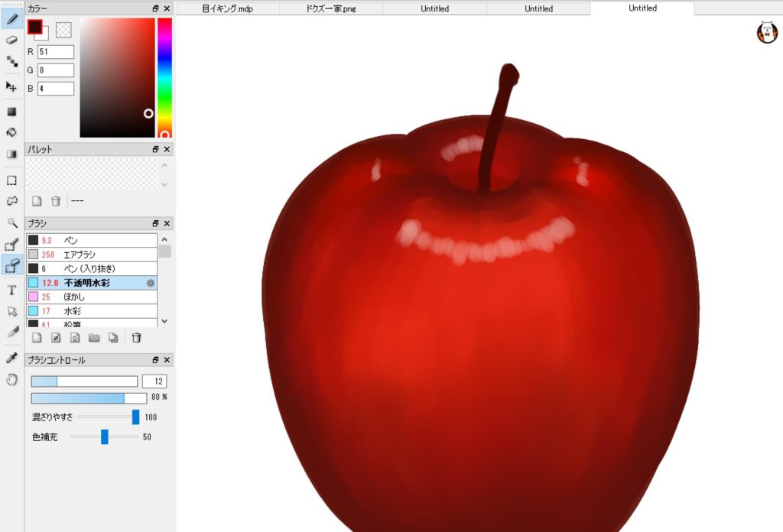Click the R value input field
This screenshot has width=783, height=532.
click(x=55, y=52)
